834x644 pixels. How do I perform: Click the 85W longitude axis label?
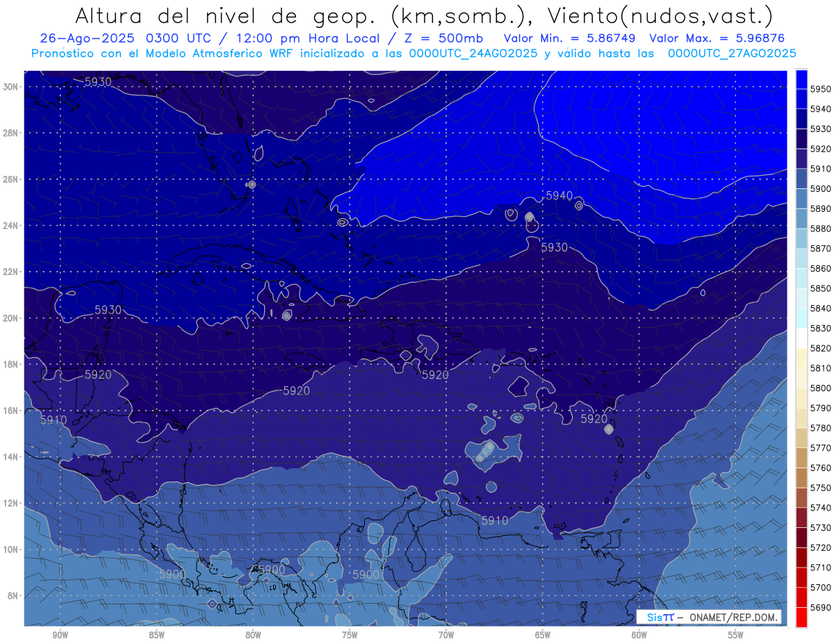tap(157, 635)
